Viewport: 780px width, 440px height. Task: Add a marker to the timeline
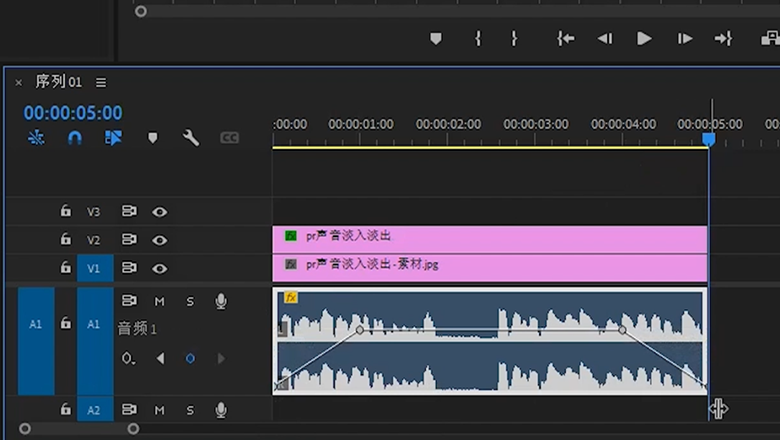click(x=153, y=138)
